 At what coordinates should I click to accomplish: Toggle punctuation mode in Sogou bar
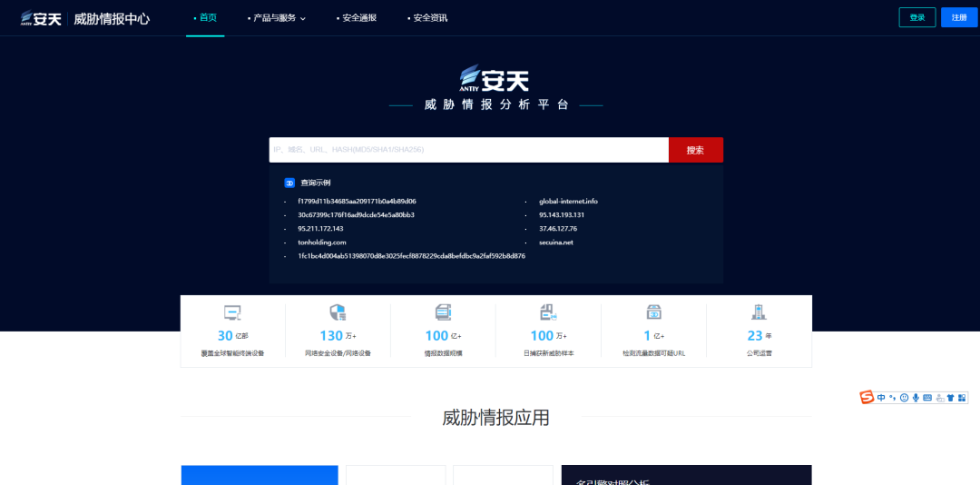[x=893, y=398]
